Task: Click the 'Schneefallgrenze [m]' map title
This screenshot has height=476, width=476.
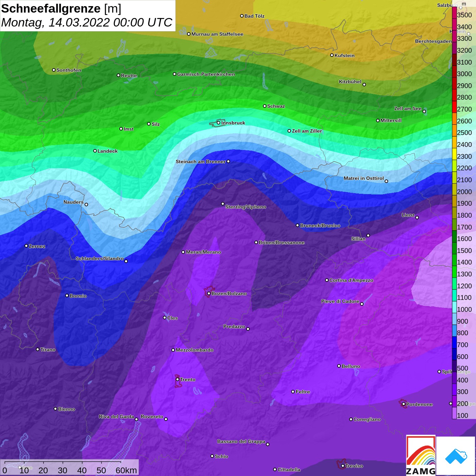Action: 61,8
